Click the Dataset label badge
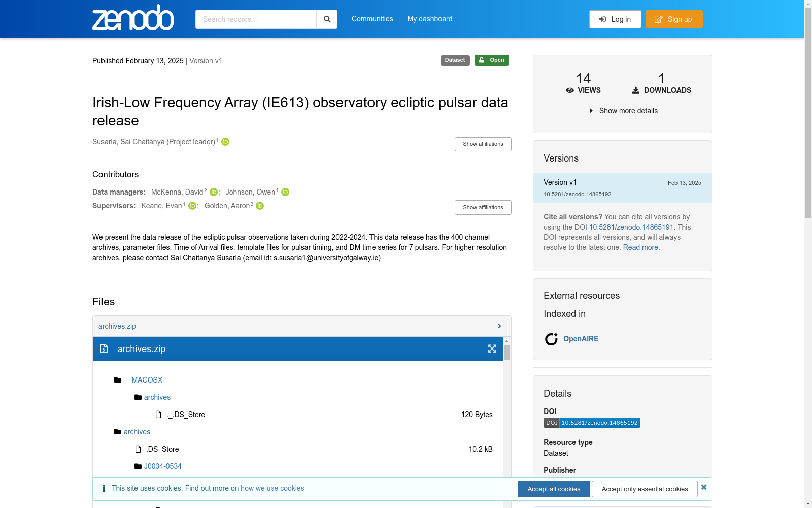Image resolution: width=812 pixels, height=508 pixels. coord(455,60)
